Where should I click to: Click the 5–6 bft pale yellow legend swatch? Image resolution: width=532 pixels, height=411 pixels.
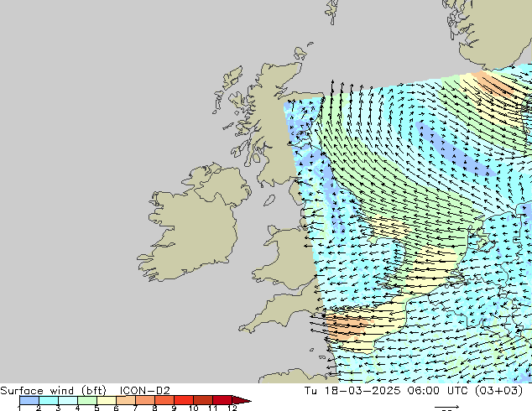[107, 400]
